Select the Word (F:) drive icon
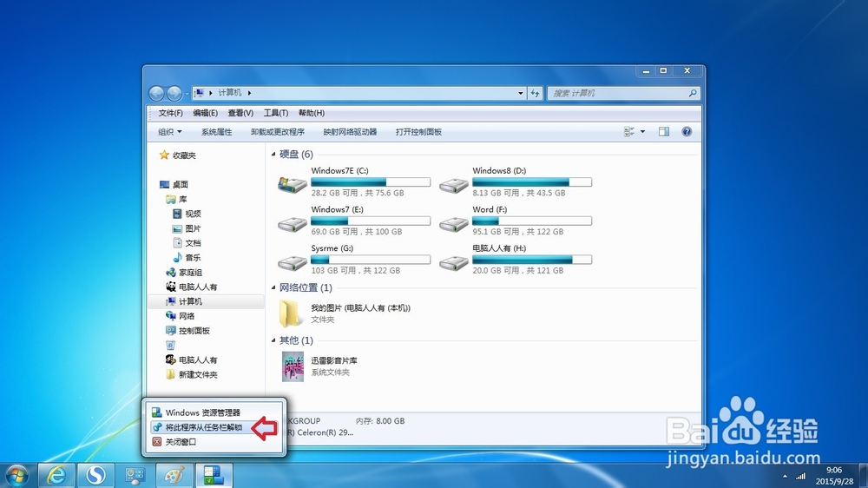Screen dimensions: 868x488 pyautogui.click(x=453, y=223)
